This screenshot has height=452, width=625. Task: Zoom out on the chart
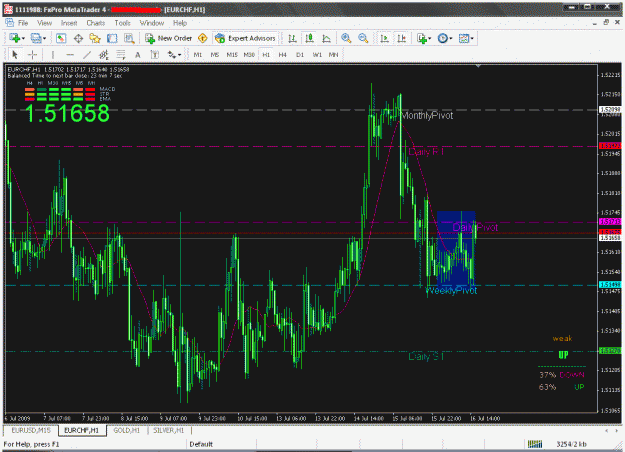(363, 38)
